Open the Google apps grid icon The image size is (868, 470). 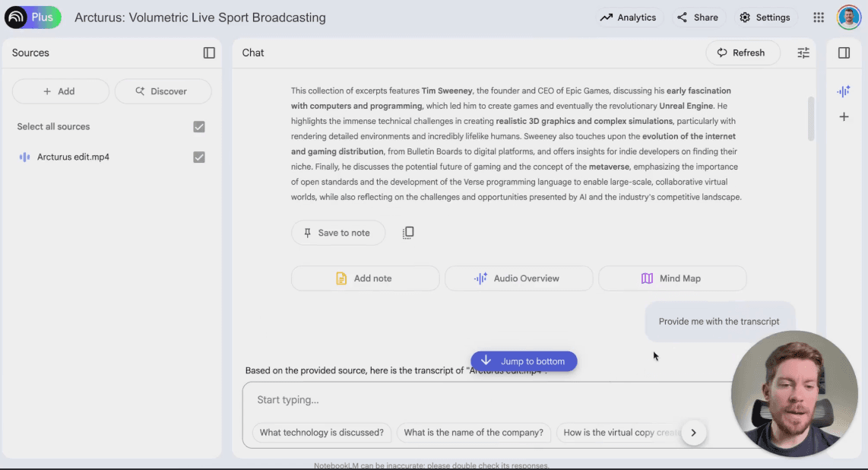(818, 17)
